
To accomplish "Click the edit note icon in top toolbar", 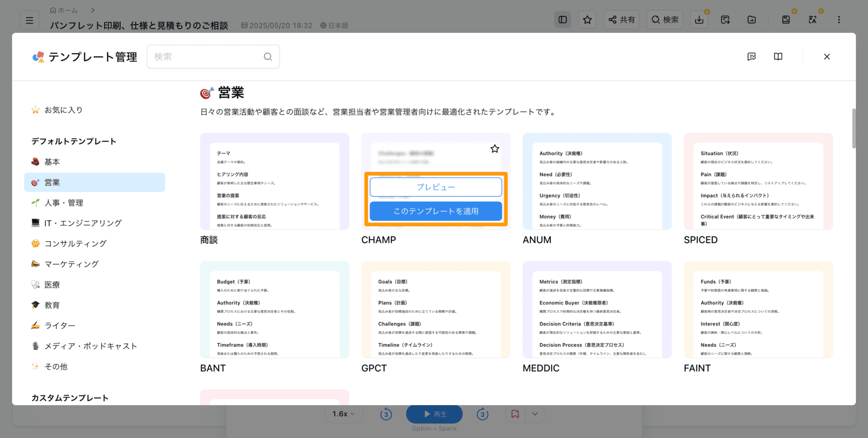I will [x=725, y=19].
